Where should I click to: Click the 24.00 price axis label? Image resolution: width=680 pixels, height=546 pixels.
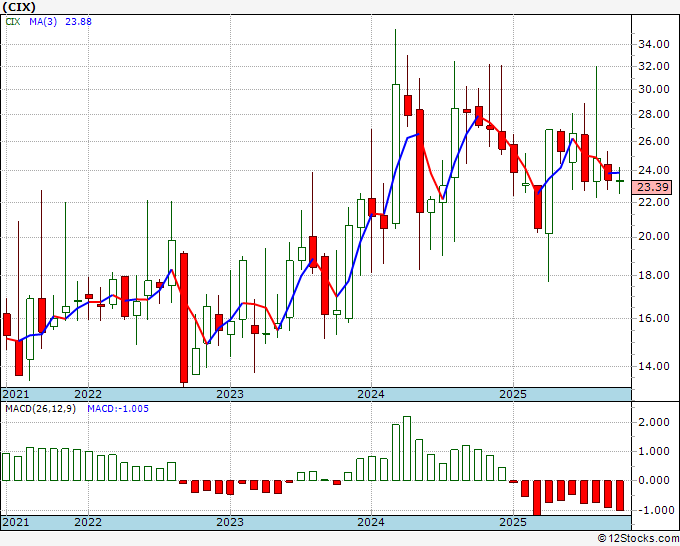pos(654,170)
